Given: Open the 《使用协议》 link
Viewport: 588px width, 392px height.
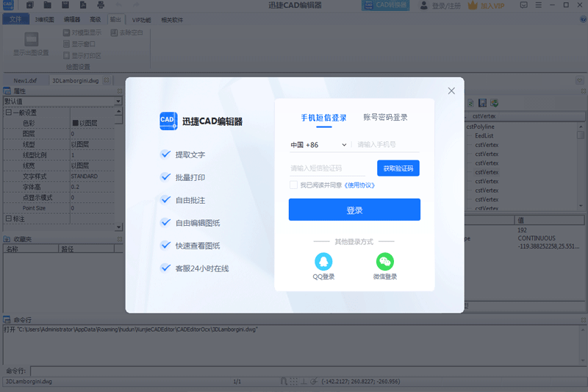Looking at the screenshot, I should coord(359,185).
